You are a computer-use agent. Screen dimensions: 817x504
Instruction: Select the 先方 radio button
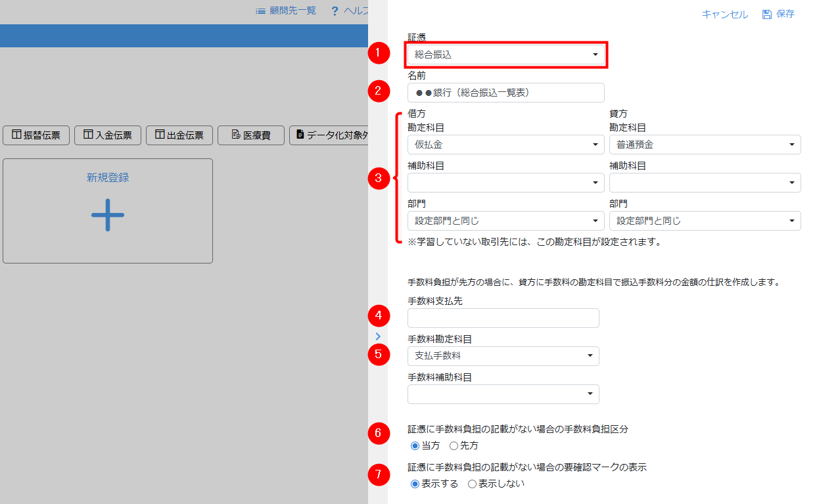[454, 446]
